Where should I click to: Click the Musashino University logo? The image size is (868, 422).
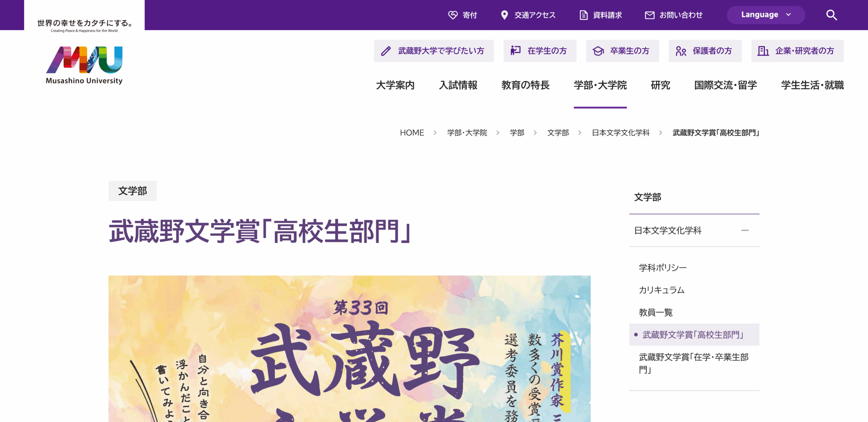click(84, 65)
